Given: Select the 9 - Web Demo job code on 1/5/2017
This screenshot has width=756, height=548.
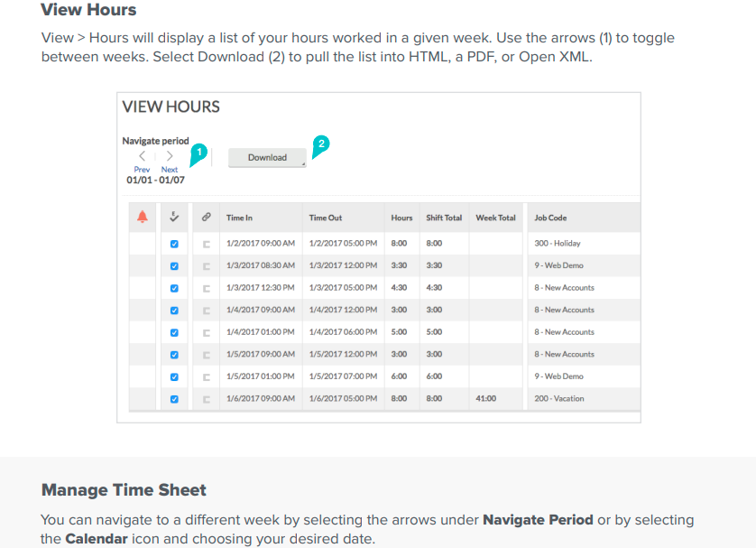Looking at the screenshot, I should (x=558, y=376).
